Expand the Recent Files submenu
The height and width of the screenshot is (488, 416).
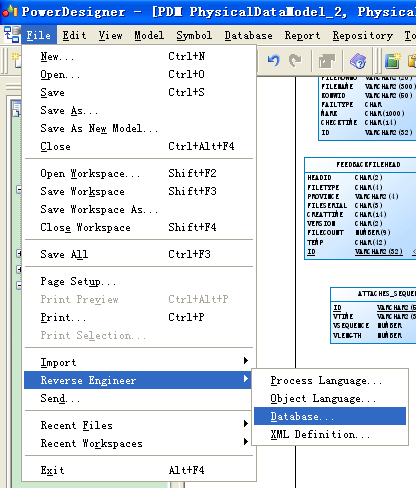coord(138,425)
